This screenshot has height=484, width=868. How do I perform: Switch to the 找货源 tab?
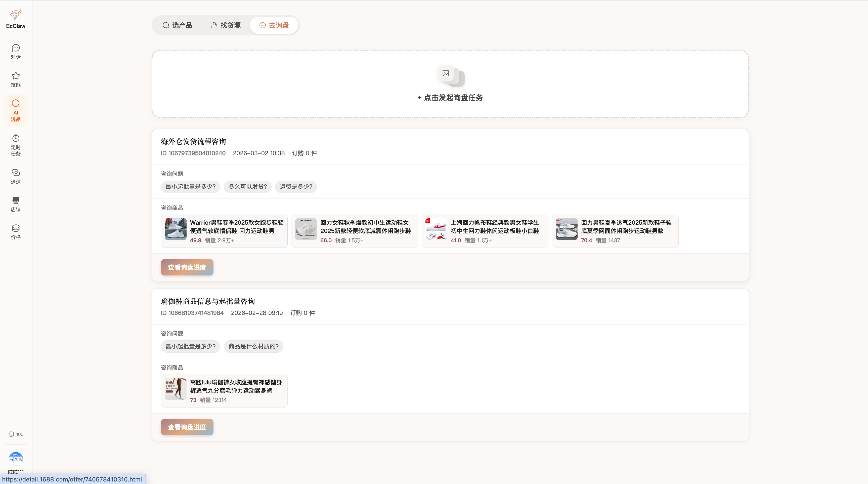226,25
